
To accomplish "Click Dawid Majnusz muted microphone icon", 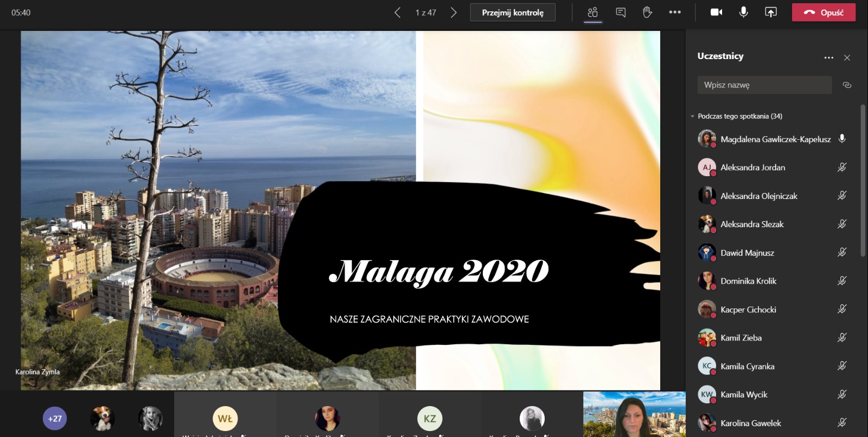I will point(842,252).
